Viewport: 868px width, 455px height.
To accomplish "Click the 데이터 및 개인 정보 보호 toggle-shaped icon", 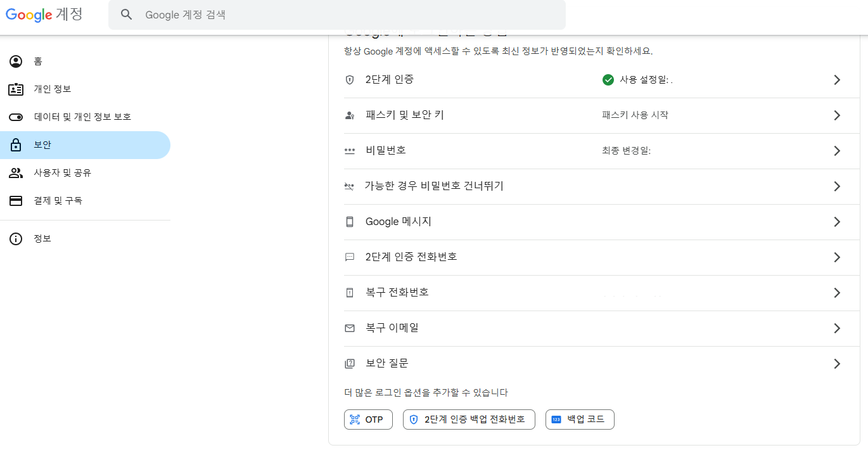I will (x=16, y=117).
